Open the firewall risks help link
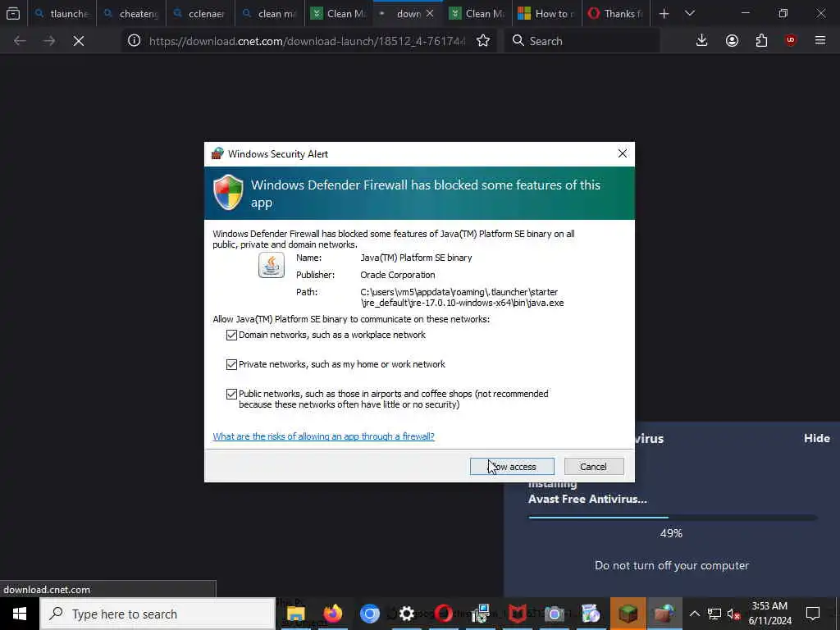 [x=323, y=436]
